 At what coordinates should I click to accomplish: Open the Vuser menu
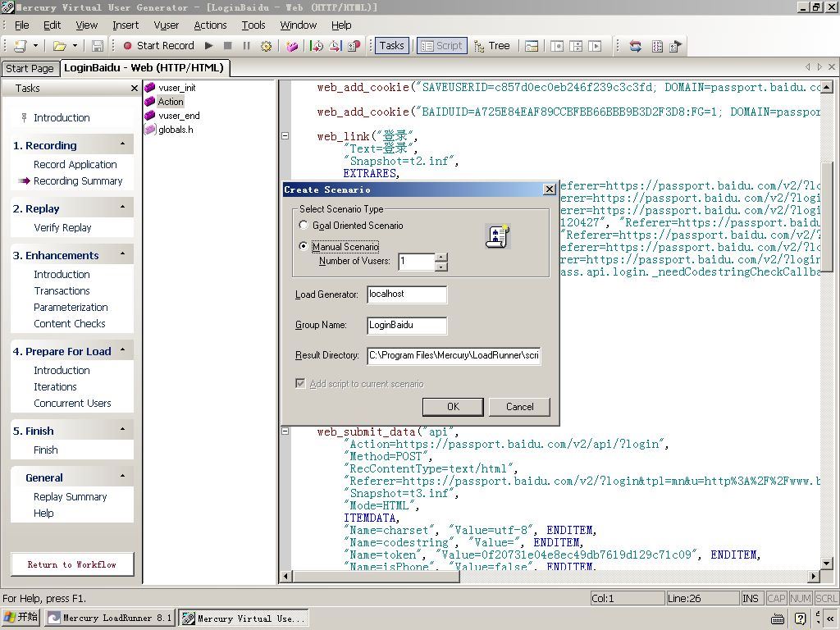pyautogui.click(x=166, y=25)
